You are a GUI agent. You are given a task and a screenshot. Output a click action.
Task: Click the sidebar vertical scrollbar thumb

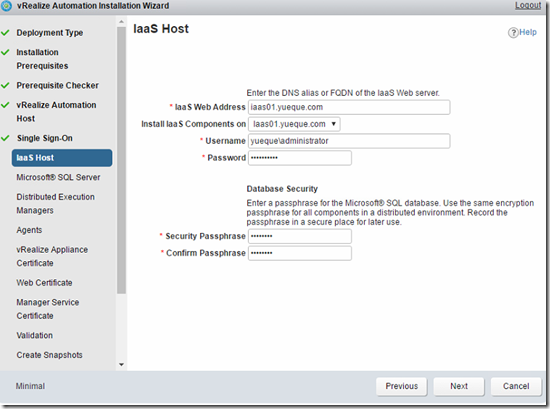pos(121,160)
